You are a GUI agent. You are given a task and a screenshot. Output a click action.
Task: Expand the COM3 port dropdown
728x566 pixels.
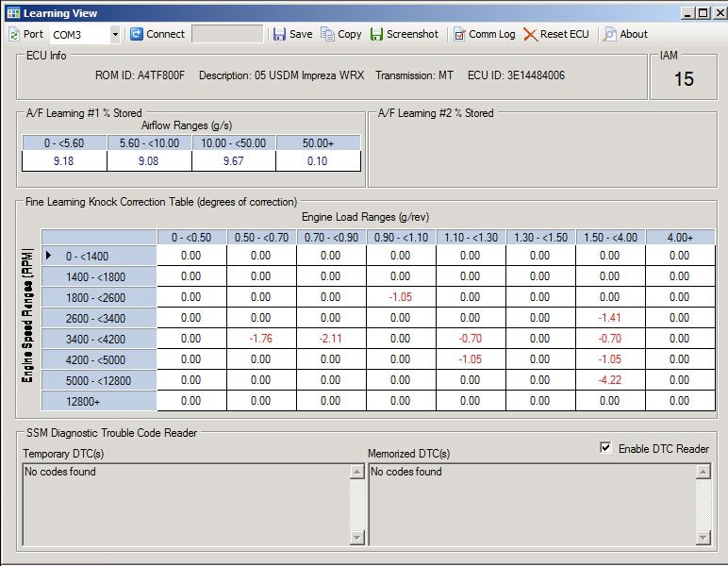115,34
